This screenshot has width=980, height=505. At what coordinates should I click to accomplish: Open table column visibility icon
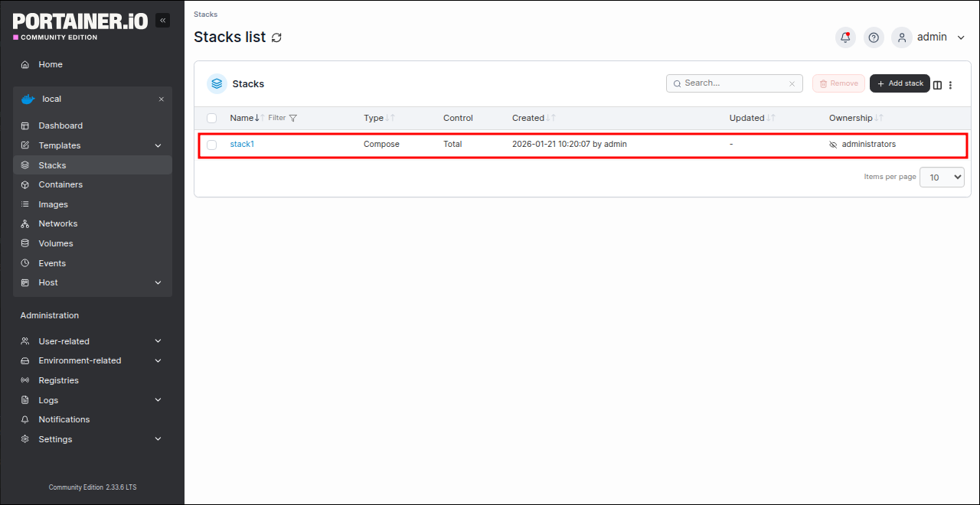point(937,85)
